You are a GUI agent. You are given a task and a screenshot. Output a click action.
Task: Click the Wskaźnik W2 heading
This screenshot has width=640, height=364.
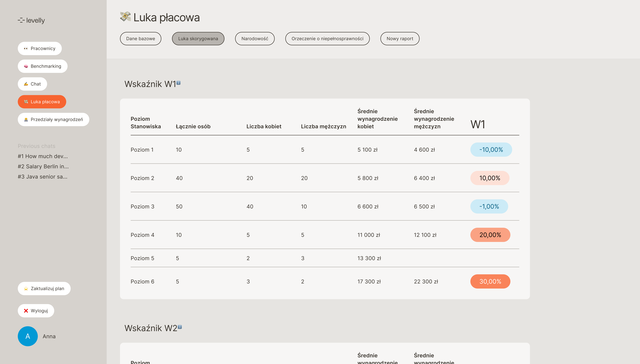pos(151,328)
